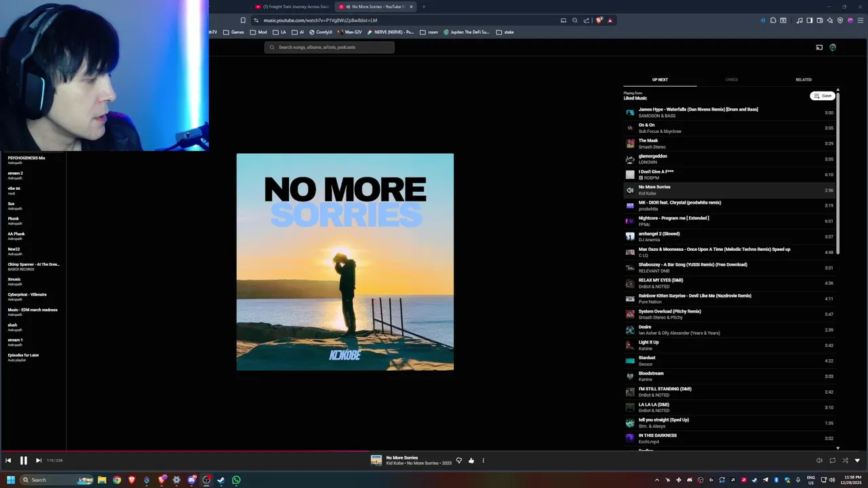
Task: Click the No More Sorries queue row
Action: [729, 190]
